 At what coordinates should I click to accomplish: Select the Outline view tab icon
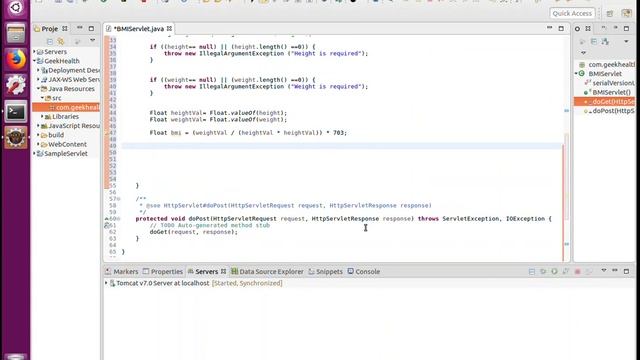point(577,29)
